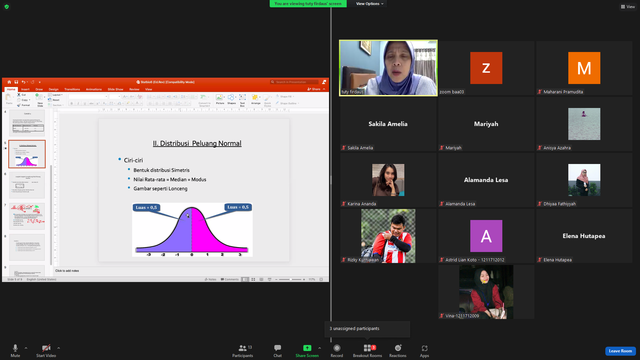Open the Transitions tab in PowerPoint
Screen dimensions: 640x360
point(72,89)
